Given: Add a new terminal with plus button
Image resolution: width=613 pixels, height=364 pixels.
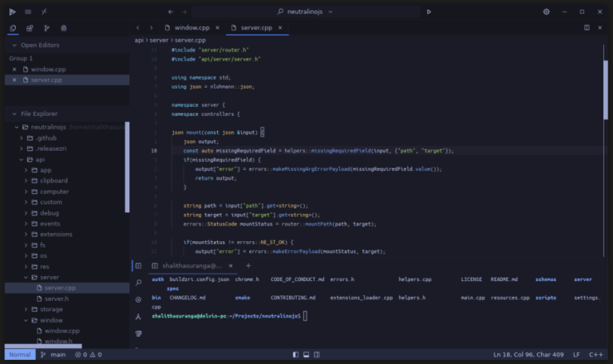Looking at the screenshot, I should click(248, 266).
